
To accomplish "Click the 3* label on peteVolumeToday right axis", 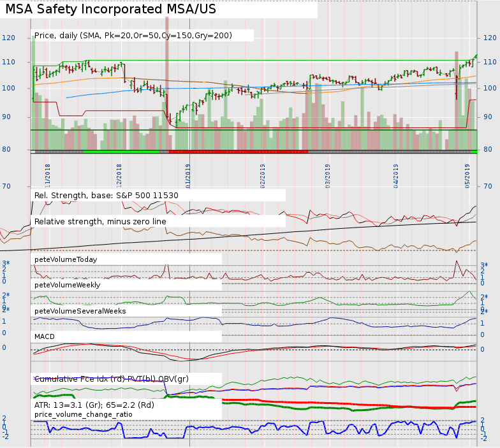I will coord(485,265).
